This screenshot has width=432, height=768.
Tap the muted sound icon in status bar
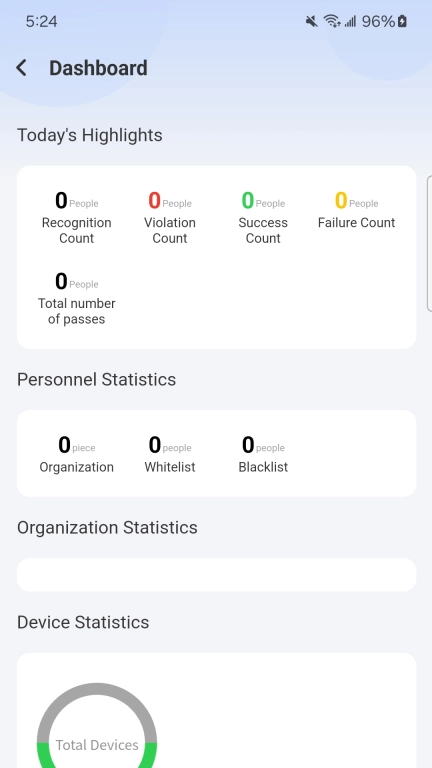pyautogui.click(x=311, y=22)
